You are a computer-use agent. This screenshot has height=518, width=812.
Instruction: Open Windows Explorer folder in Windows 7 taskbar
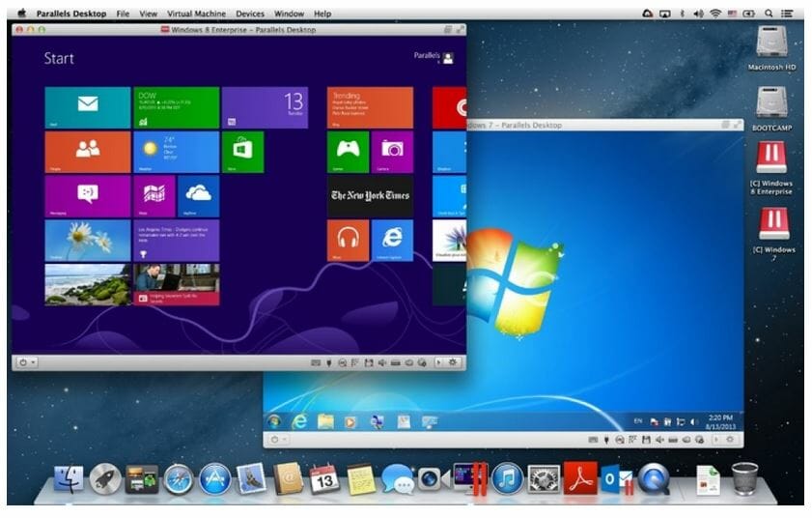(325, 421)
